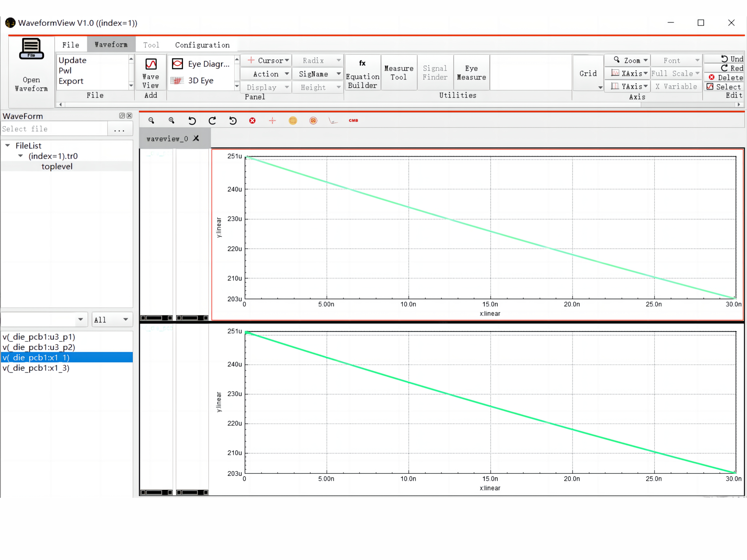
Task: Collapse the FileList tree node
Action: (7, 145)
